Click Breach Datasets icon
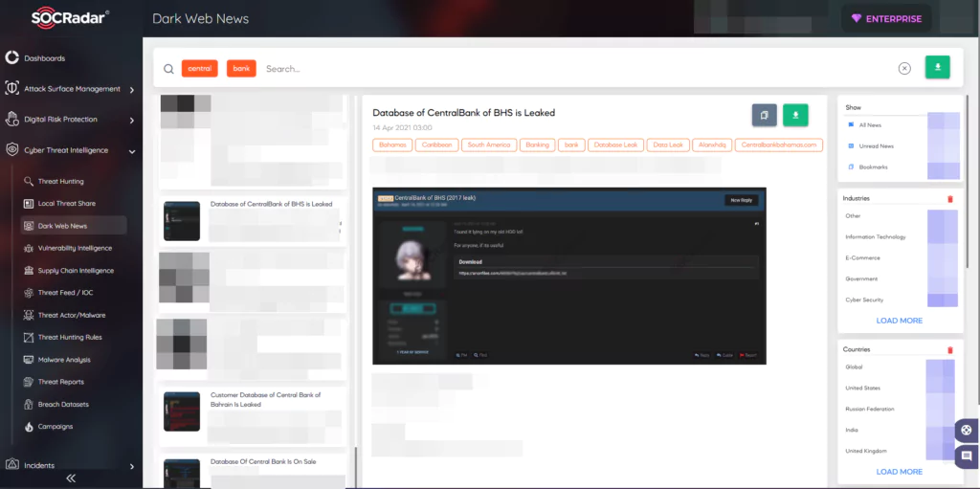The image size is (980, 489). pyautogui.click(x=28, y=404)
